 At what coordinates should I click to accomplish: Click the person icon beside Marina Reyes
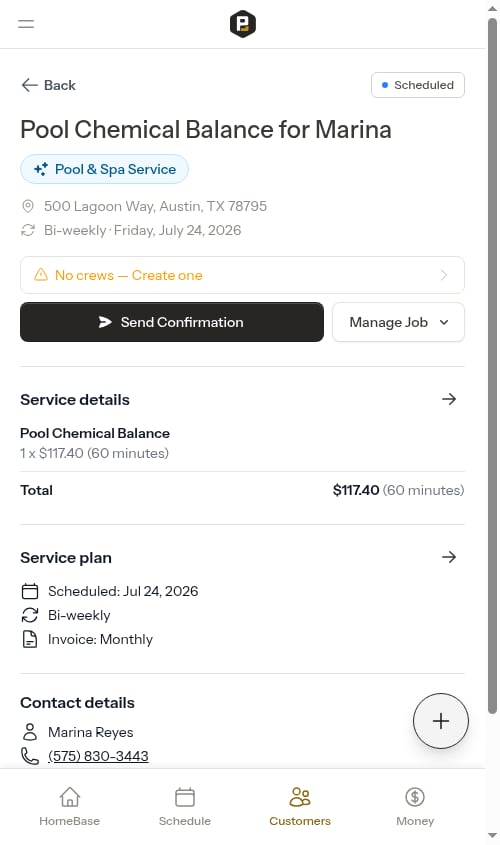click(x=30, y=732)
